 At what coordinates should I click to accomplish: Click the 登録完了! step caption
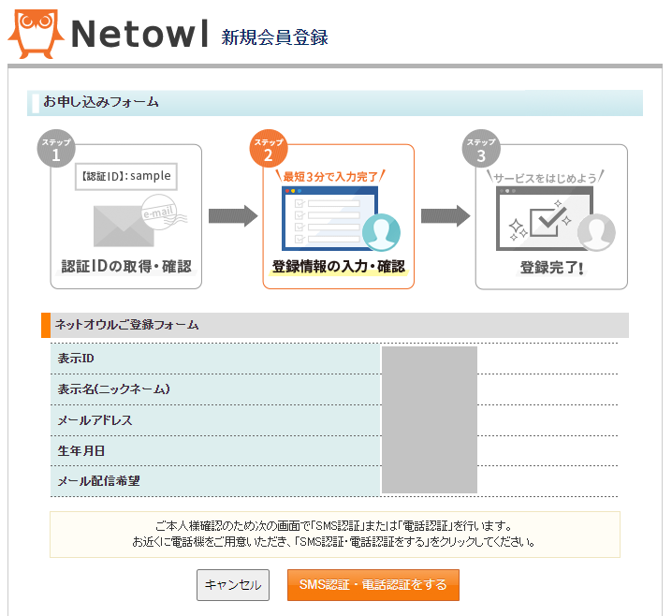(551, 268)
